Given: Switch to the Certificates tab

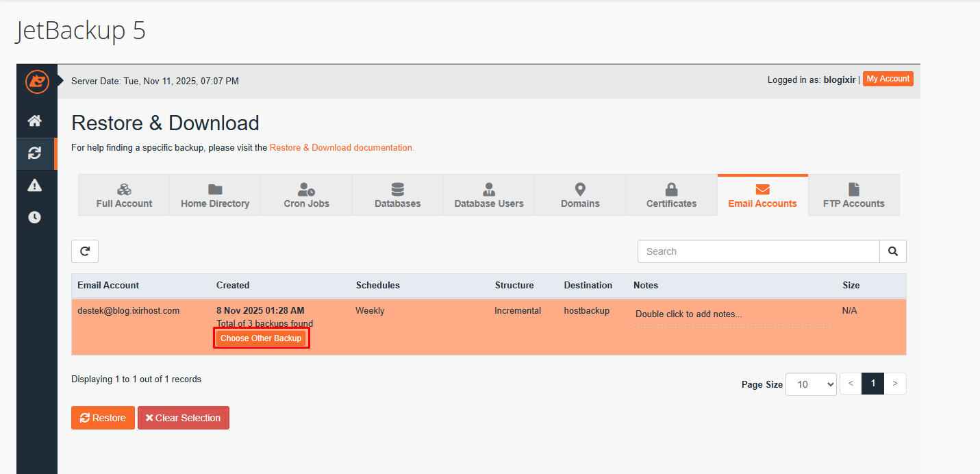Looking at the screenshot, I should [671, 195].
